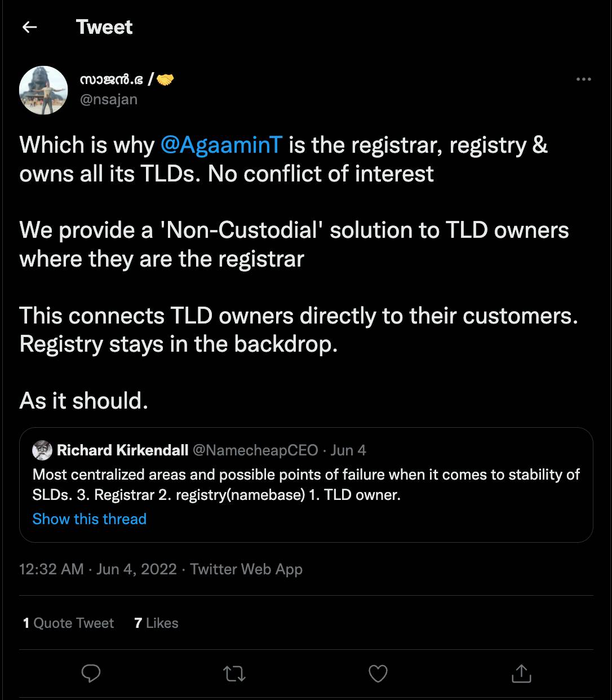Click the share tweet icon
The height and width of the screenshot is (700, 612).
click(x=521, y=673)
